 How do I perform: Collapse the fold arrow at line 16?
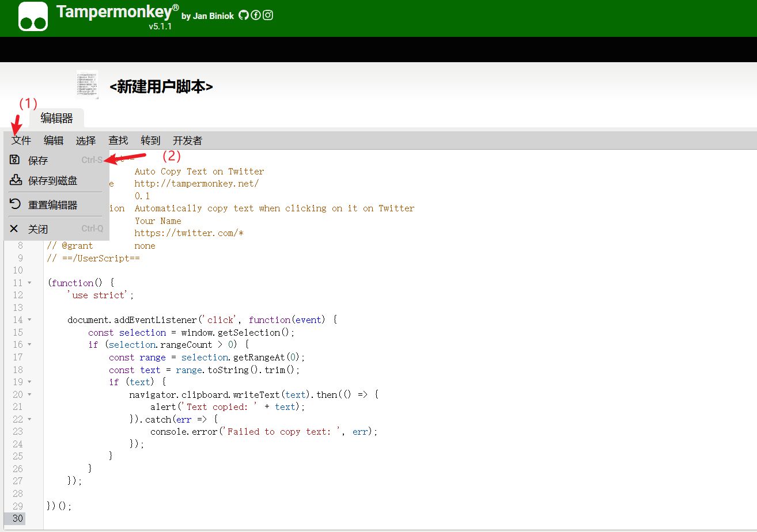point(29,344)
